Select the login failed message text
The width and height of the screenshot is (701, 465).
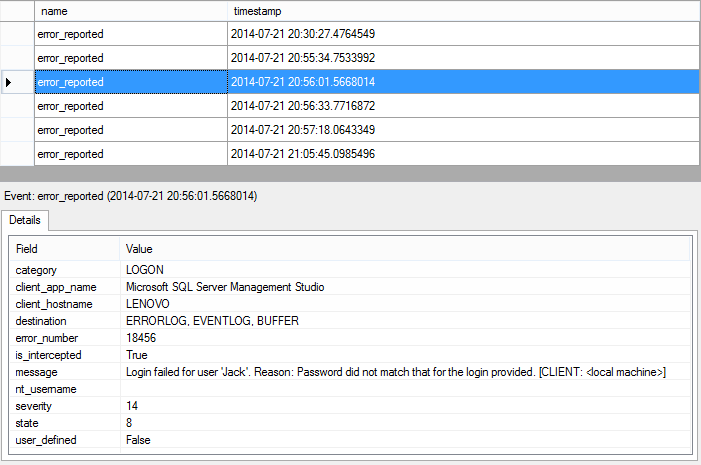[395, 372]
